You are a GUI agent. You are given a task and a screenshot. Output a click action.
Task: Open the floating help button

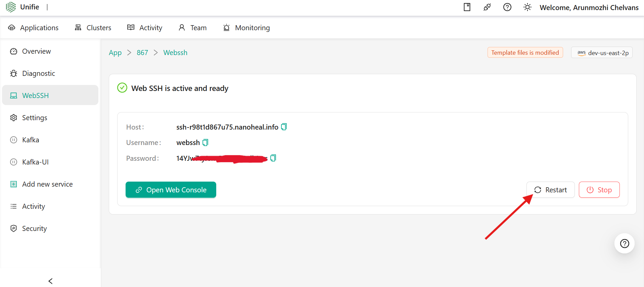click(625, 243)
